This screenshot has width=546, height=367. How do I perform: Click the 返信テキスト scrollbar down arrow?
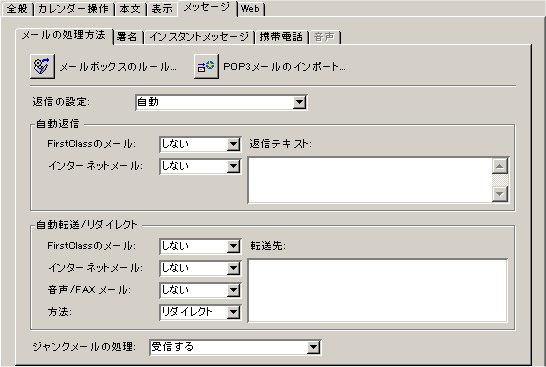(500, 194)
